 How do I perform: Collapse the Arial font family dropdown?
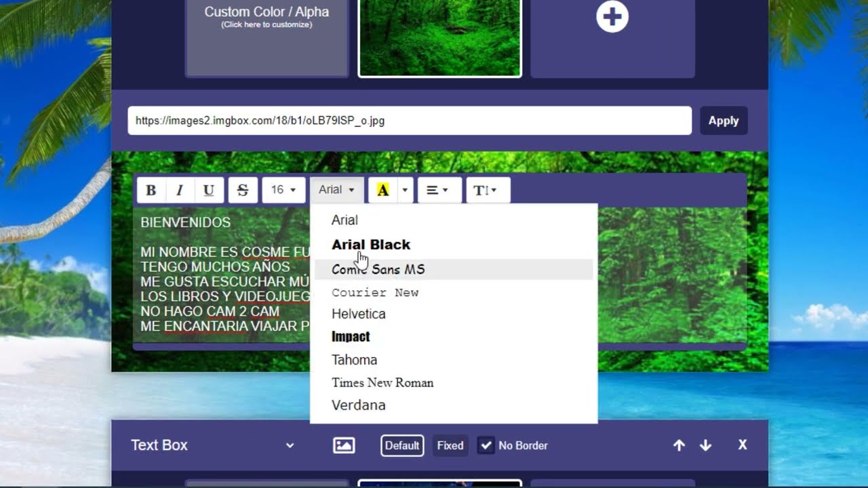(336, 190)
